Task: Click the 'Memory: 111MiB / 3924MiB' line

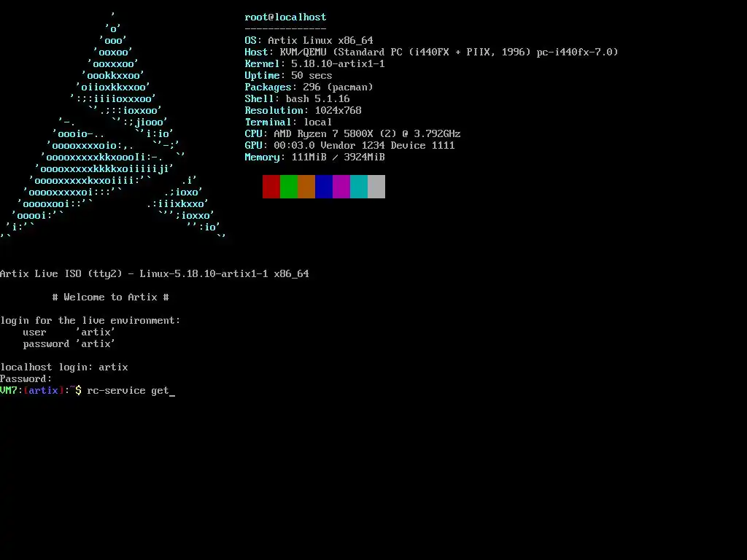Action: click(x=314, y=157)
